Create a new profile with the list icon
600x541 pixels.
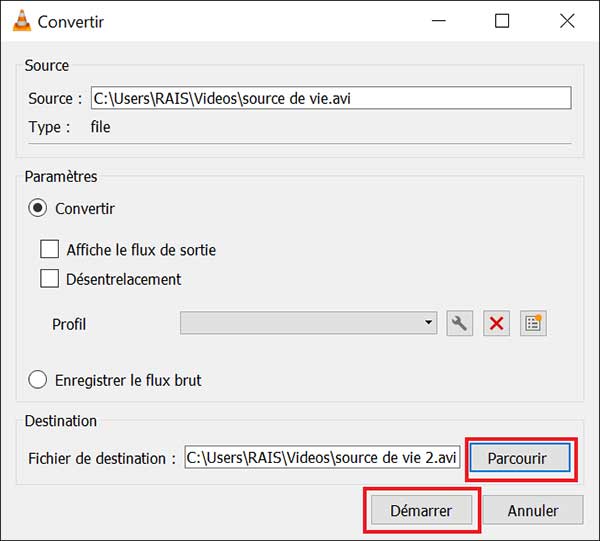pos(533,324)
